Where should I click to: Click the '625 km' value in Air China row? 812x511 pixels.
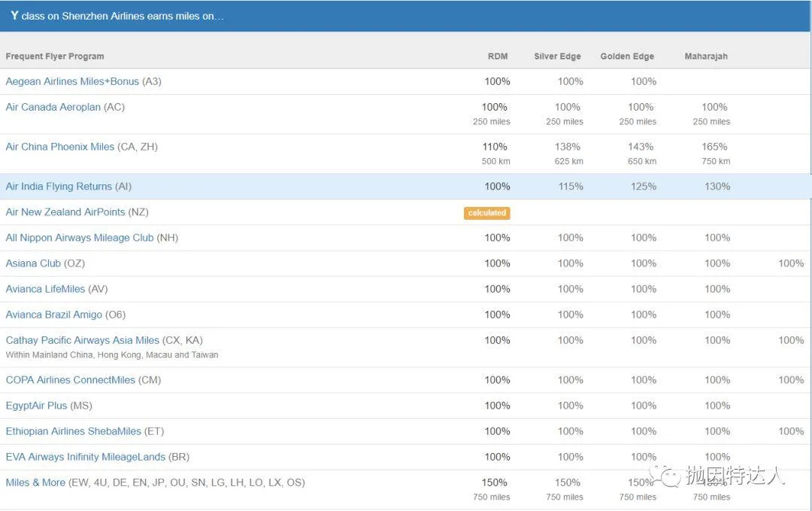[568, 161]
